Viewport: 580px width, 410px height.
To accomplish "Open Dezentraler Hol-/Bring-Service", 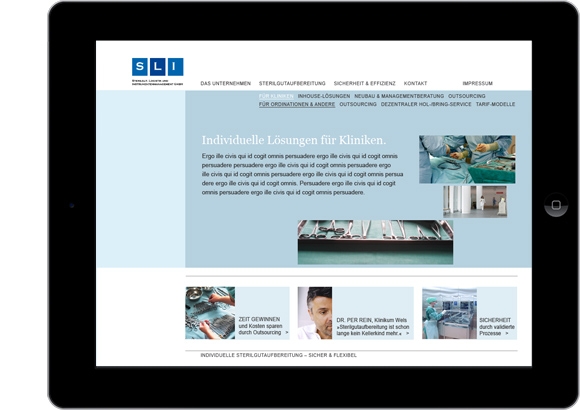I will pos(426,105).
